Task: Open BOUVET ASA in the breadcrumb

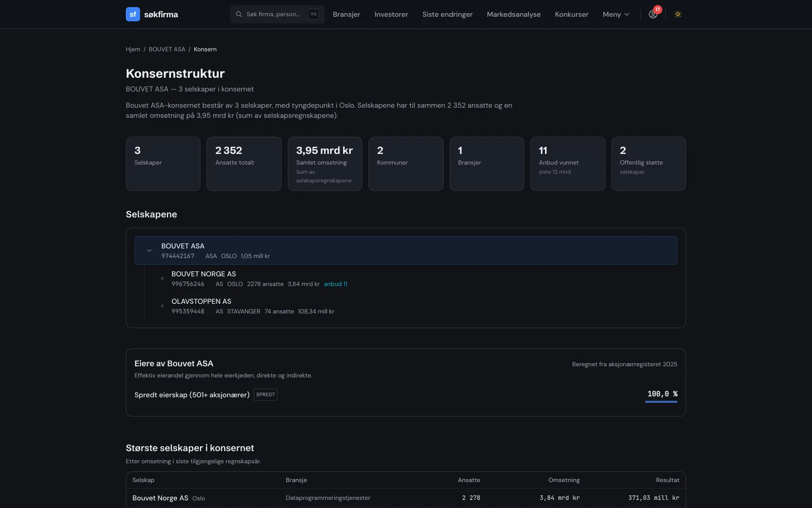Action: pos(167,49)
